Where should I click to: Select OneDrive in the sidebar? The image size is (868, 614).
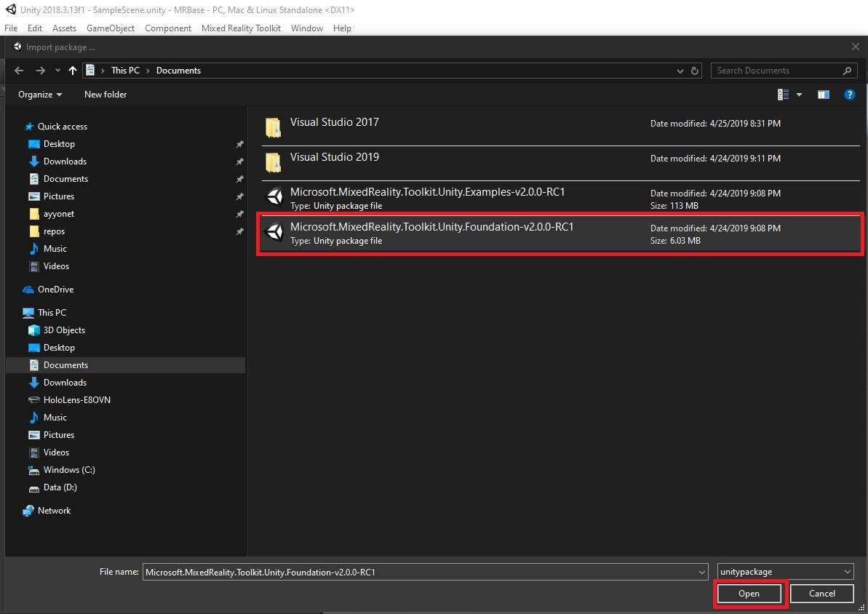pos(48,290)
